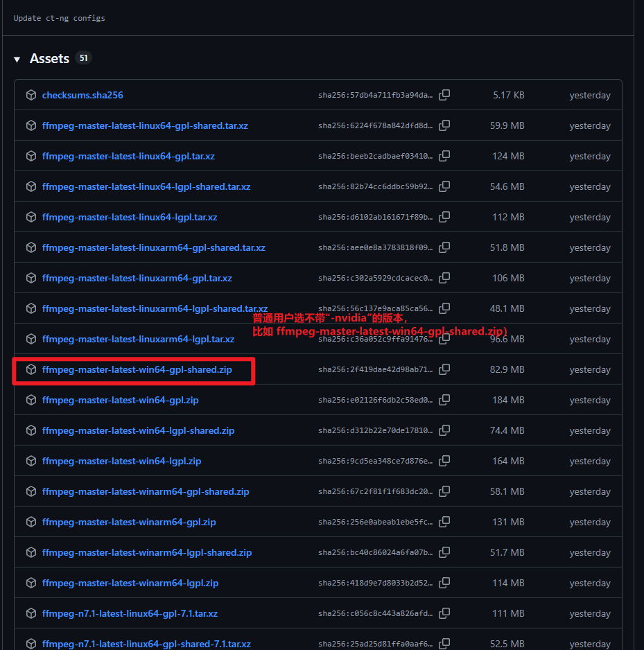Viewport: 644px width, 650px height.
Task: Copy the hash of linuxarm64-gpl-shared.tar.xz
Action: tap(444, 247)
